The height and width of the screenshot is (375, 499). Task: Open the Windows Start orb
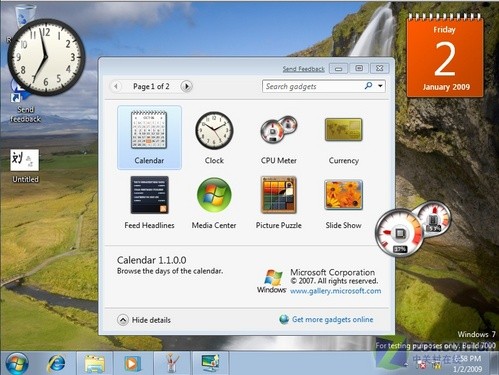click(16, 363)
